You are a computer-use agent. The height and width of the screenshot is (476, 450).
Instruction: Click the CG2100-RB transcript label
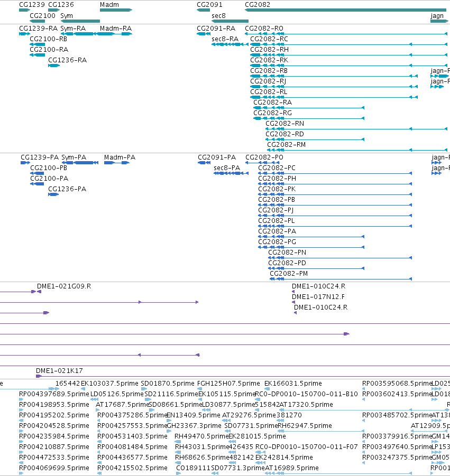click(49, 39)
